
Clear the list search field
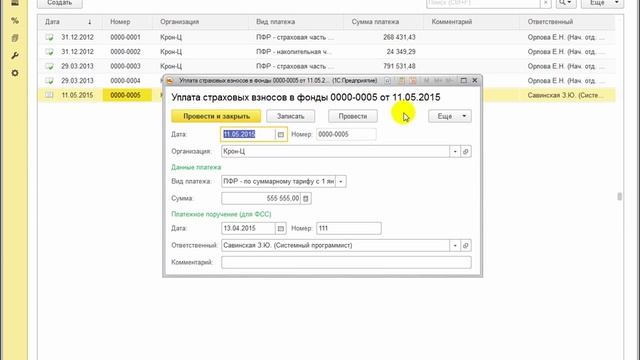[546, 3]
